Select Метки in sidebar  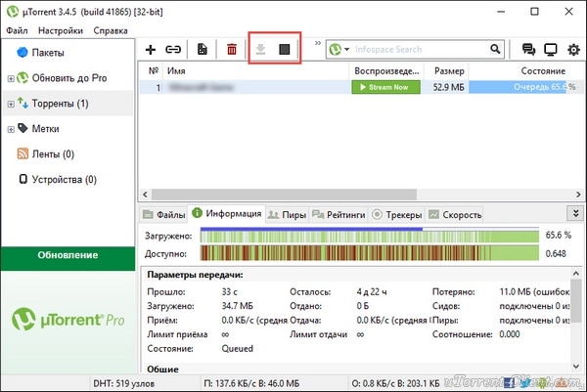point(45,129)
